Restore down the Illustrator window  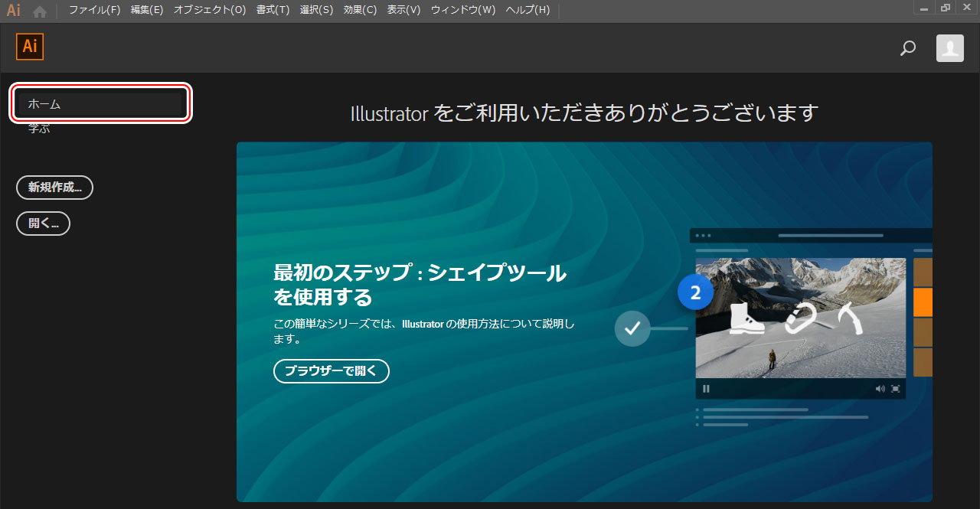pos(946,8)
